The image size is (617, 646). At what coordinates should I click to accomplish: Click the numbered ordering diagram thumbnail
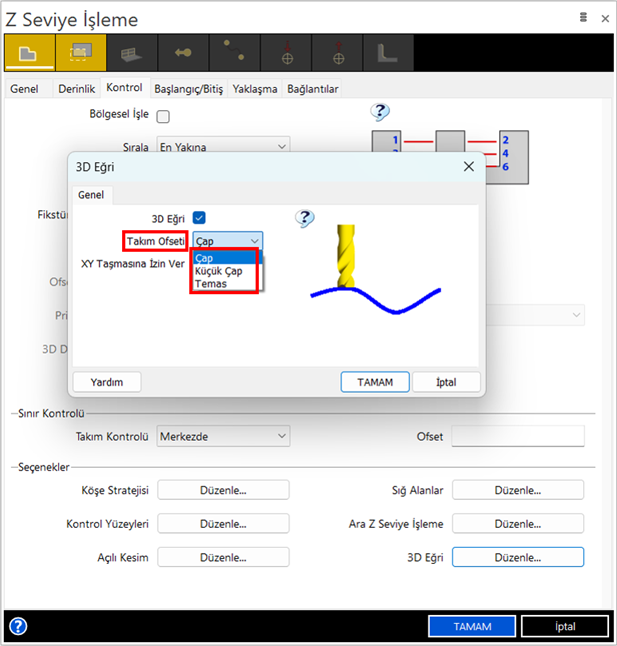[x=450, y=157]
